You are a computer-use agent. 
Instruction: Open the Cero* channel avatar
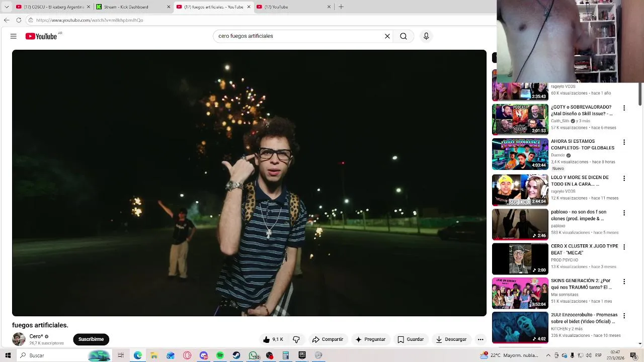click(x=19, y=339)
